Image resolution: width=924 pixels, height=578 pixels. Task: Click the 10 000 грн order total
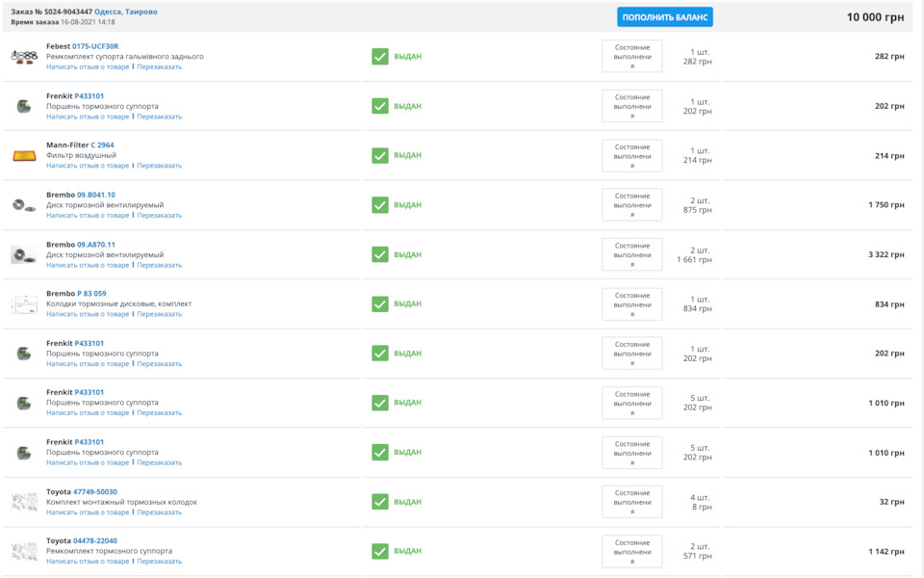click(875, 17)
